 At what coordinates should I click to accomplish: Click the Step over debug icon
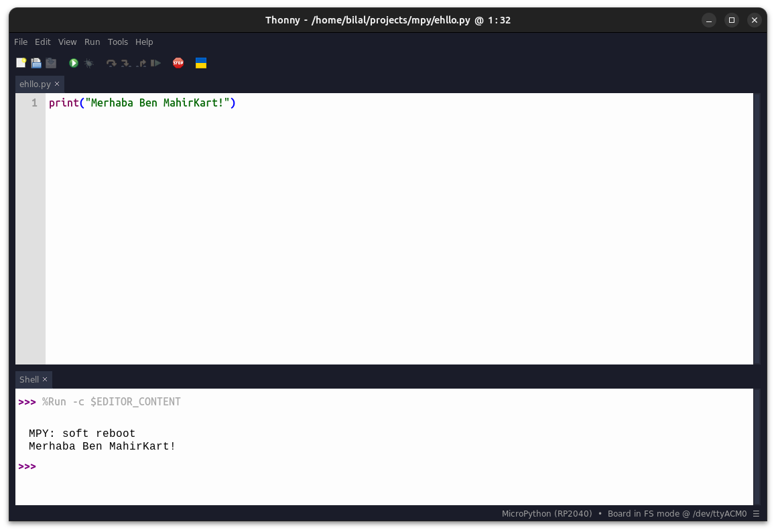pyautogui.click(x=111, y=63)
